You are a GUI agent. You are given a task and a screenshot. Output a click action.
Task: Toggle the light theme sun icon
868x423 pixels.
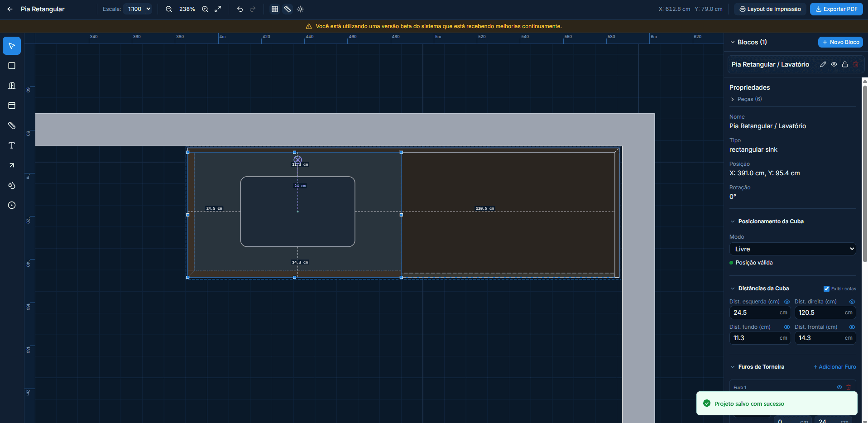tap(300, 9)
